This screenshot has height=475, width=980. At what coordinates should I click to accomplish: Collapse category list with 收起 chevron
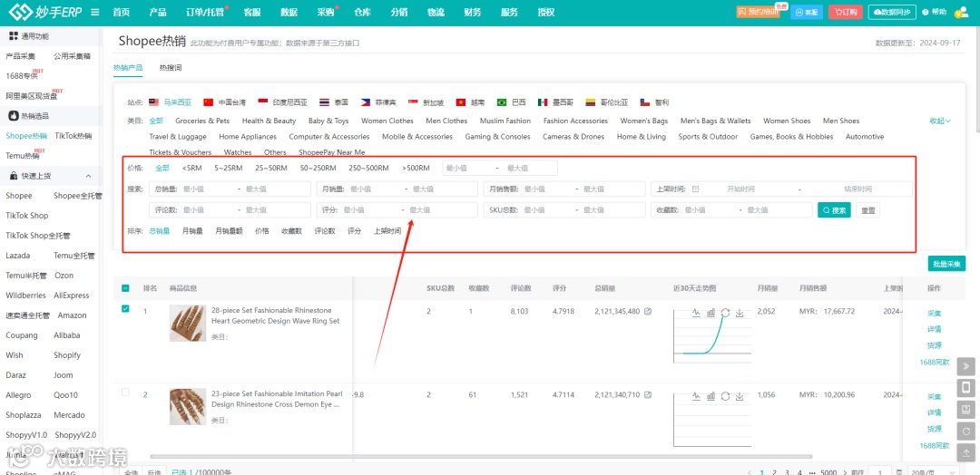tap(940, 121)
